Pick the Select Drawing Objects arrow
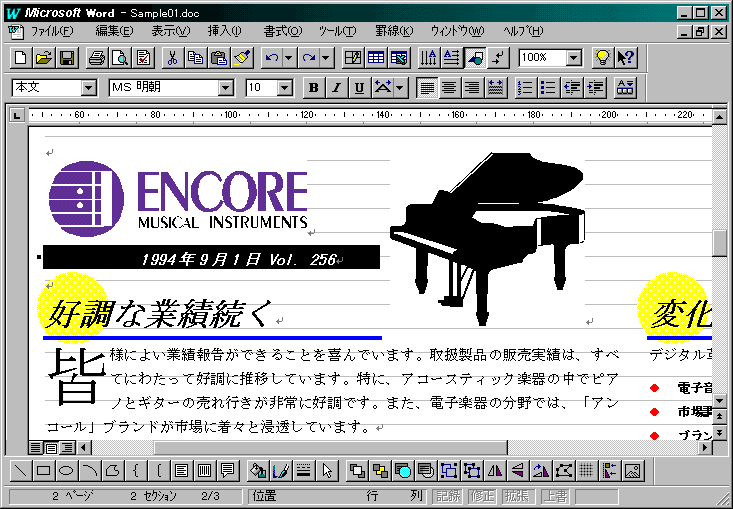Image resolution: width=733 pixels, height=509 pixels. click(x=327, y=471)
